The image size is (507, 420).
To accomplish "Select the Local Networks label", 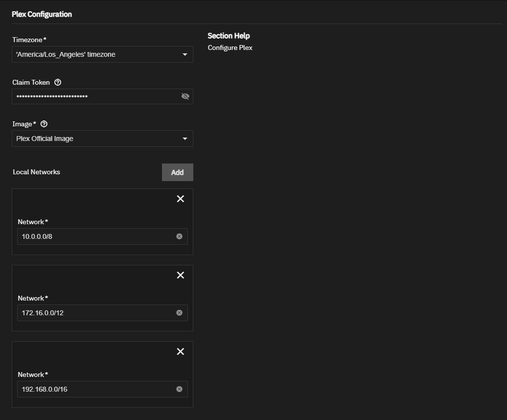I will tap(37, 172).
